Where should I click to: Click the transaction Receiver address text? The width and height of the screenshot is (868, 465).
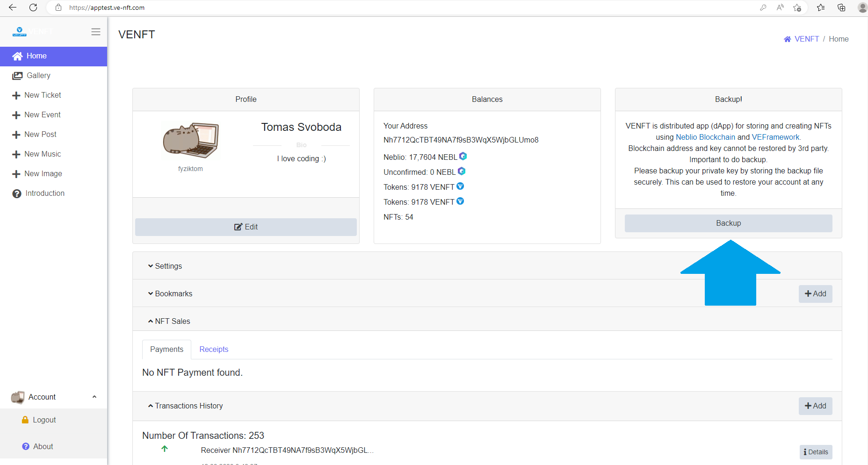point(287,450)
